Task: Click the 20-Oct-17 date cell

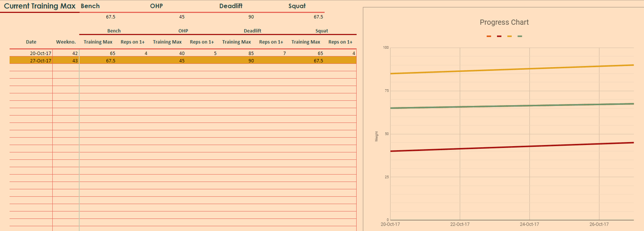Action: click(40, 53)
